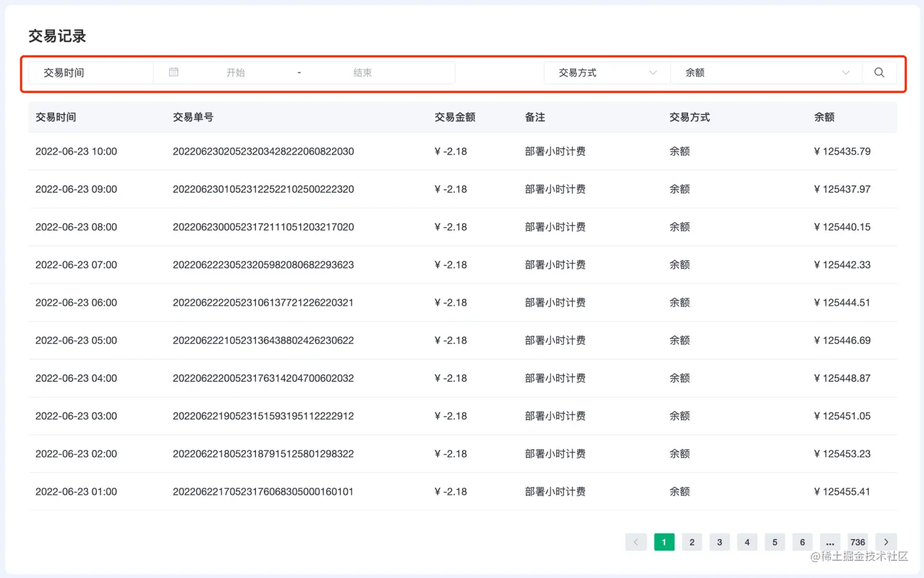The width and height of the screenshot is (924, 578).
Task: Click the search magnifier icon
Action: pyautogui.click(x=879, y=72)
